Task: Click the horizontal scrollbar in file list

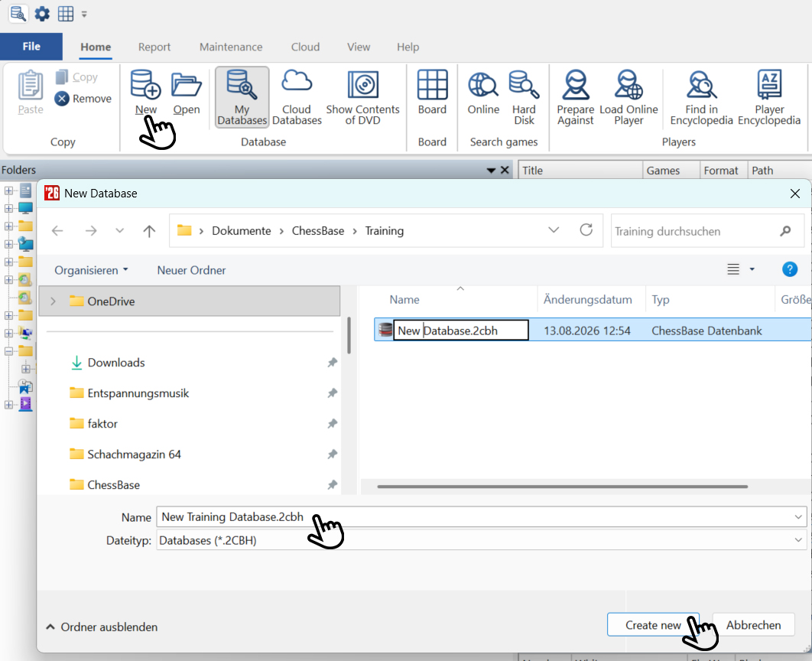Action: coord(563,487)
